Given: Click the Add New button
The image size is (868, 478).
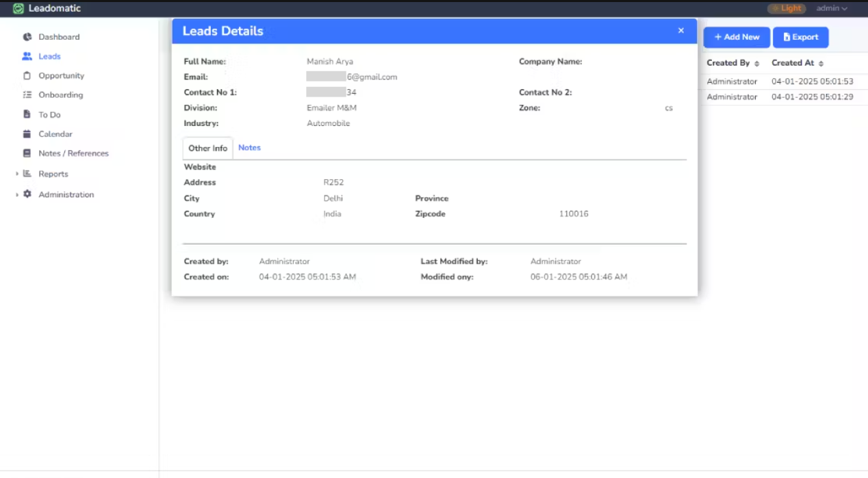Looking at the screenshot, I should pos(737,37).
